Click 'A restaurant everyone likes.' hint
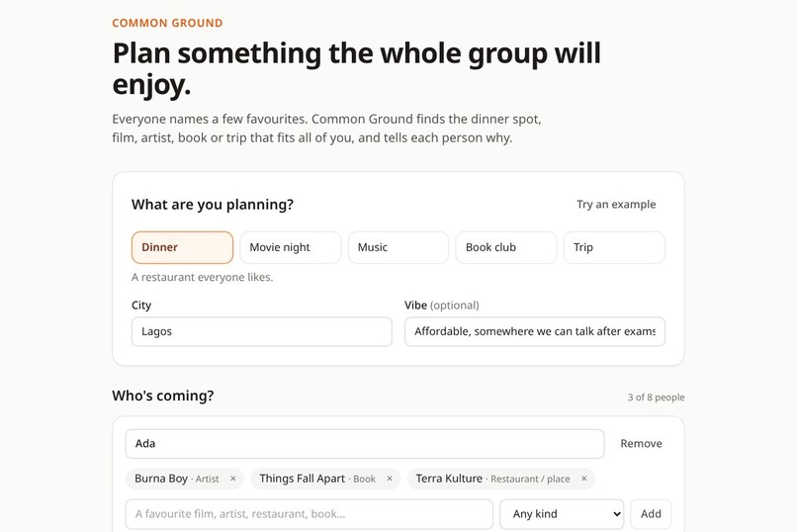Image resolution: width=797 pixels, height=532 pixels. pyautogui.click(x=203, y=278)
